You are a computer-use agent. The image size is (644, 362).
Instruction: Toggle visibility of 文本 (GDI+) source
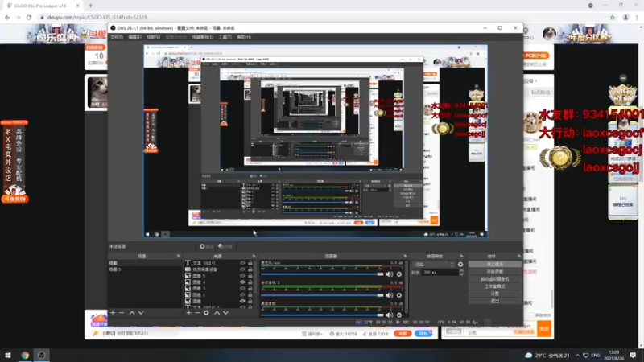[242, 263]
